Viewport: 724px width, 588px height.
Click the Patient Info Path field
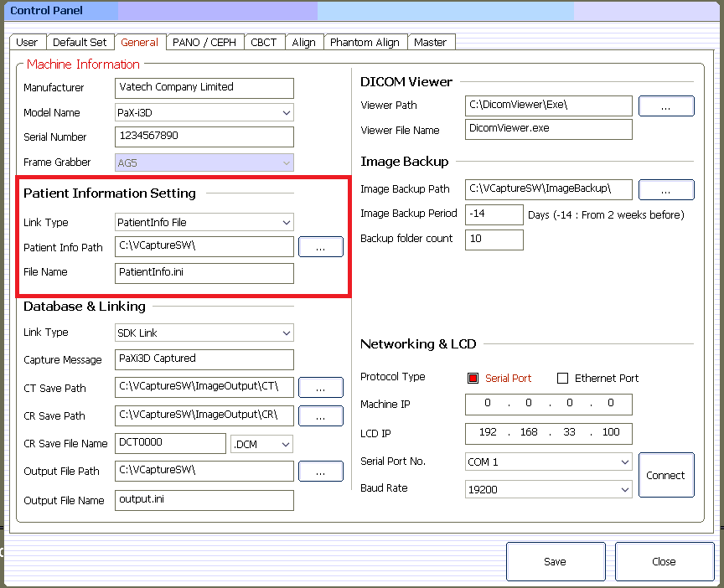pyautogui.click(x=204, y=246)
